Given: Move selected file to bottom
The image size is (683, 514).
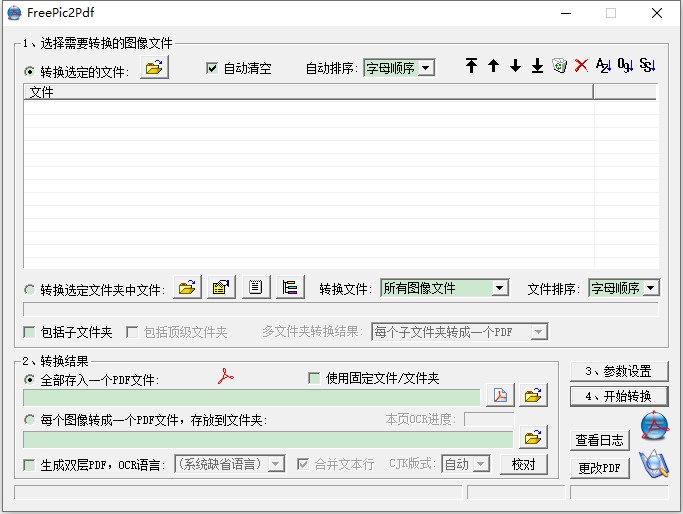Looking at the screenshot, I should (x=537, y=66).
